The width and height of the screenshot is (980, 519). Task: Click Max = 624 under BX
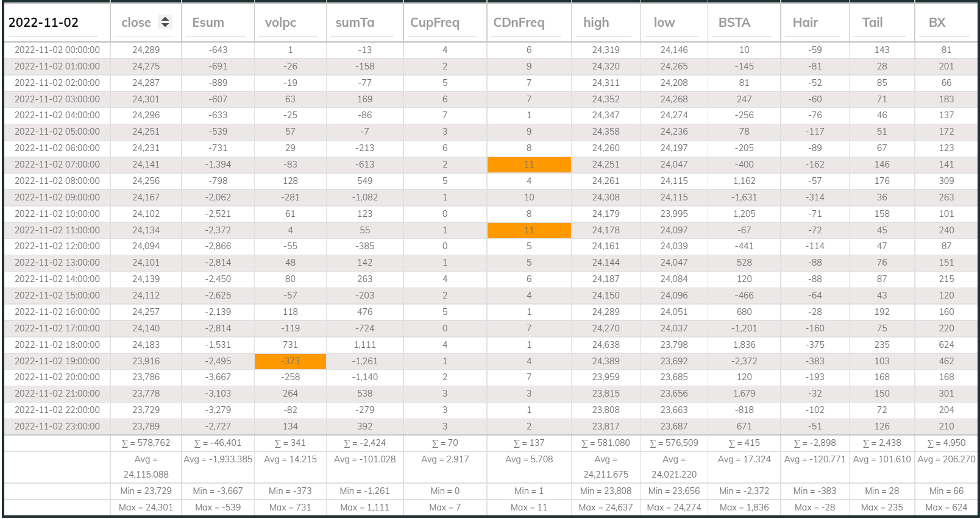pyautogui.click(x=946, y=507)
